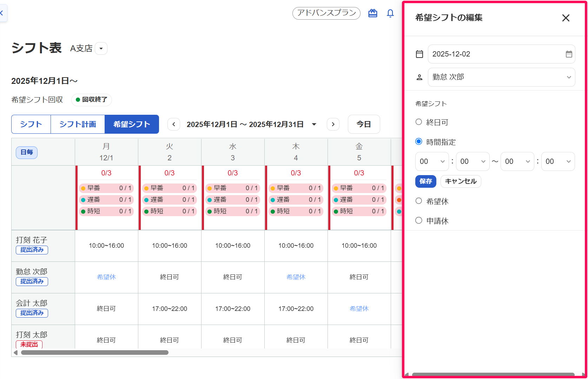
Task: Select the 終日可 radio option
Action: (x=418, y=122)
